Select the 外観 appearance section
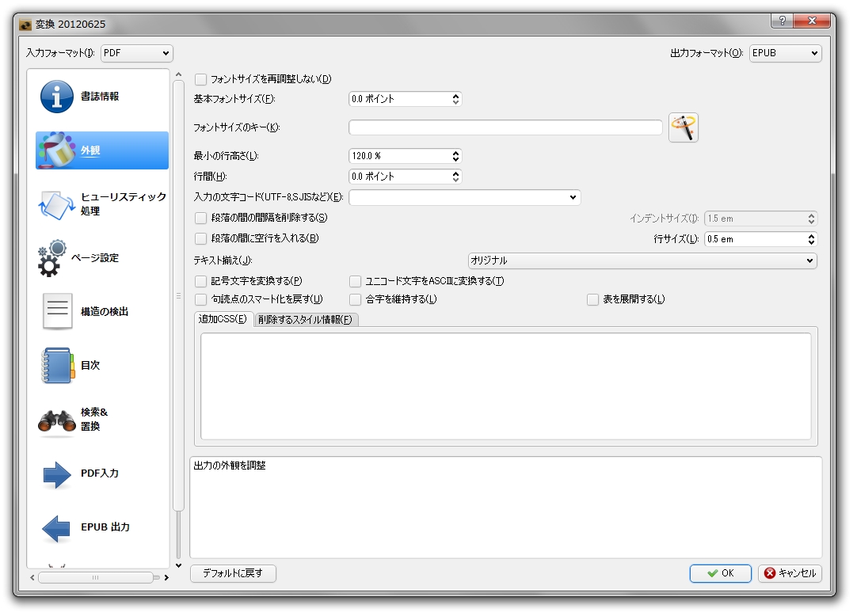The height and width of the screenshot is (616, 857). pyautogui.click(x=101, y=150)
